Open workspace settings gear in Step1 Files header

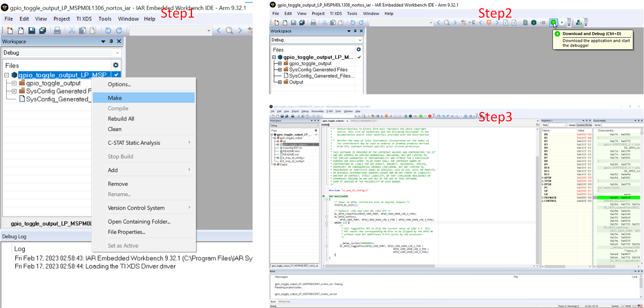[x=116, y=65]
